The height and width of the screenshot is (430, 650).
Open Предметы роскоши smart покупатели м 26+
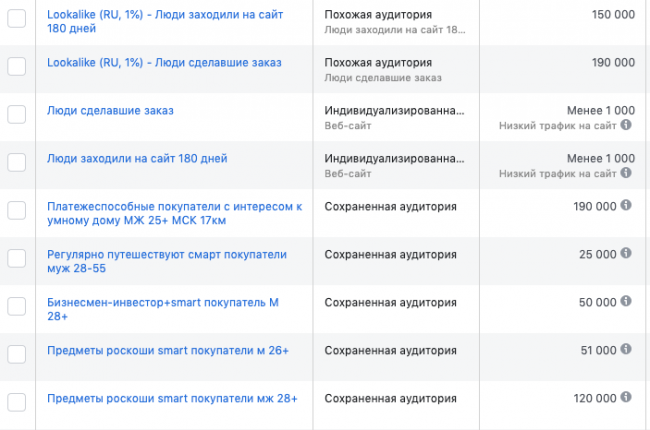(x=168, y=349)
